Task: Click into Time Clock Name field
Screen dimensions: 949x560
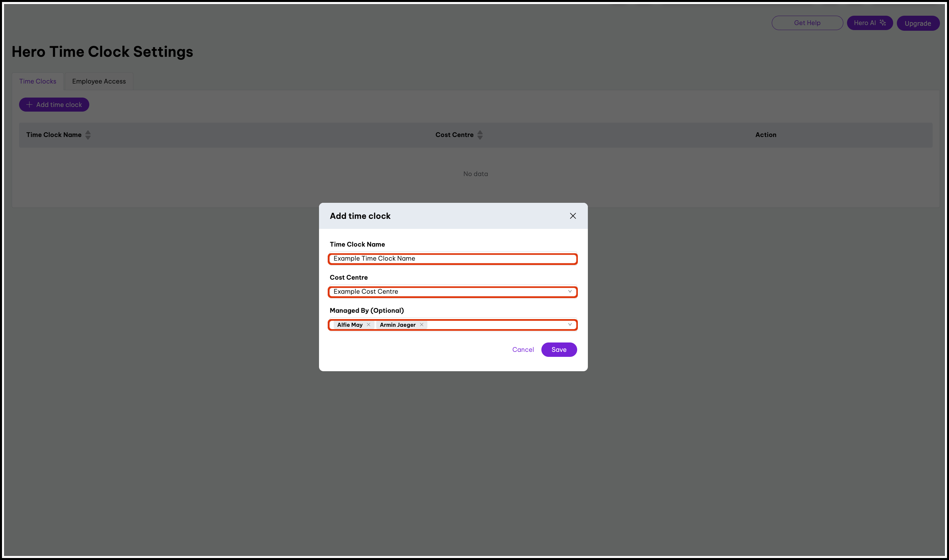Action: click(x=452, y=259)
